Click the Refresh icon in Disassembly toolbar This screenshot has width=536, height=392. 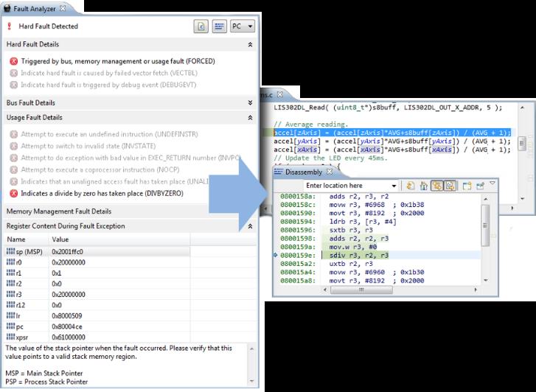(x=410, y=186)
